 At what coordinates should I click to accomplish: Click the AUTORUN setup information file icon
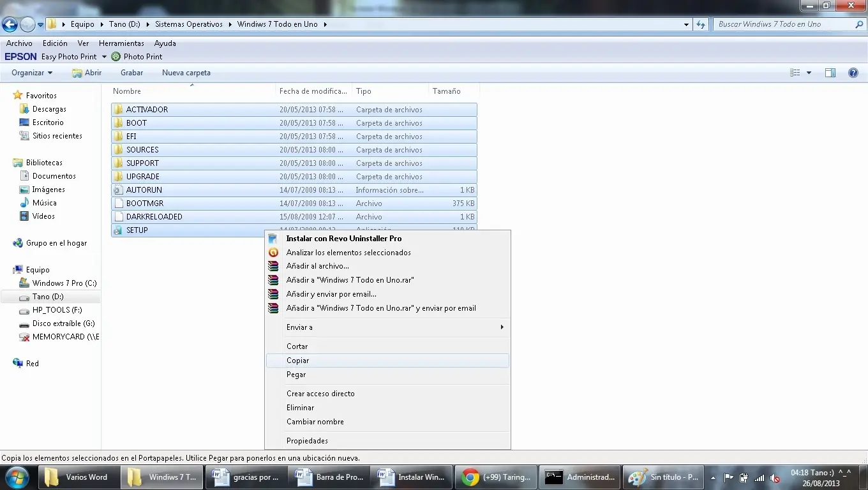pos(117,190)
